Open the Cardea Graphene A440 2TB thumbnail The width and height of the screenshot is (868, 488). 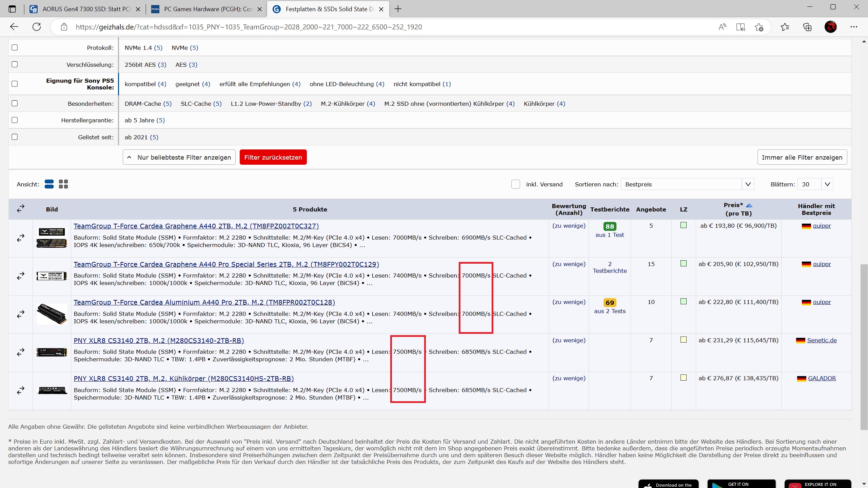coord(52,238)
